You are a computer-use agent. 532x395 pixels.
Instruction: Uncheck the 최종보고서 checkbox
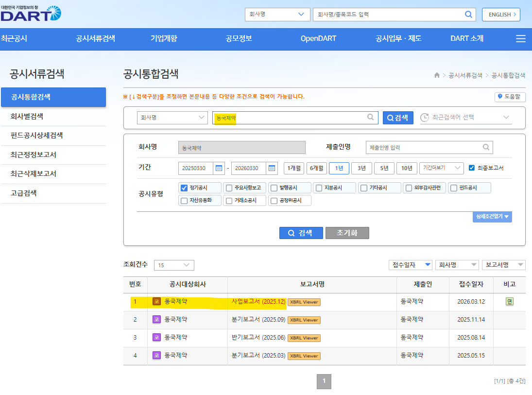coord(472,168)
